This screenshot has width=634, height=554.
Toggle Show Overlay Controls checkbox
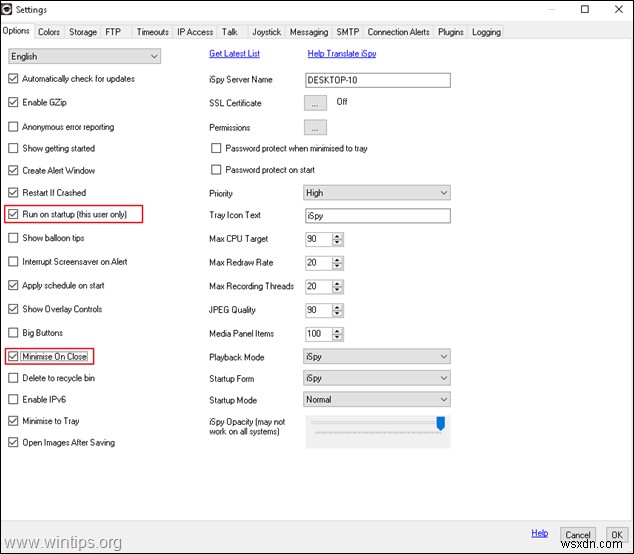tap(13, 309)
